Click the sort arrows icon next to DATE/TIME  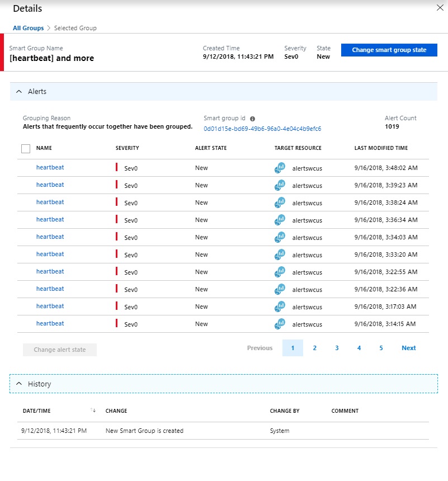coord(93,411)
